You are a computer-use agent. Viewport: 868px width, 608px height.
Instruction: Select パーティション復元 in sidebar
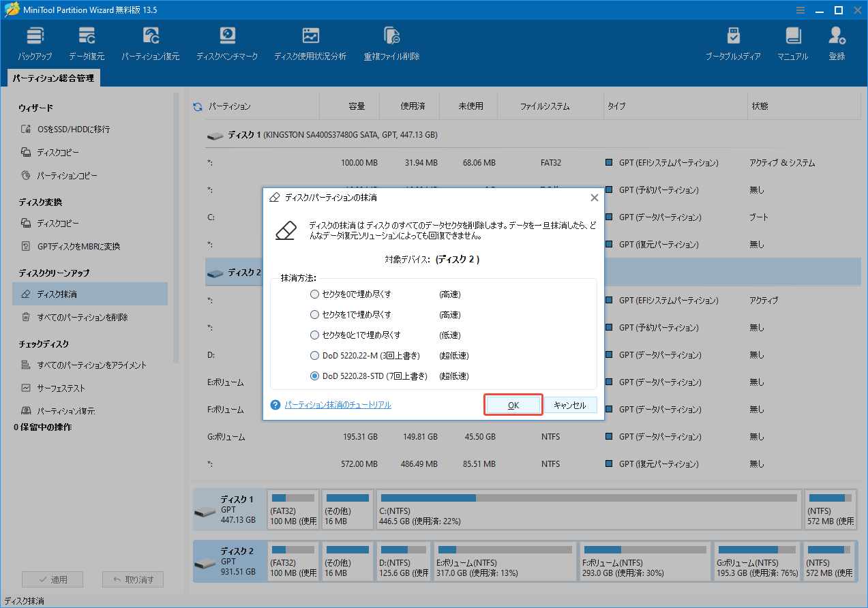(58, 411)
